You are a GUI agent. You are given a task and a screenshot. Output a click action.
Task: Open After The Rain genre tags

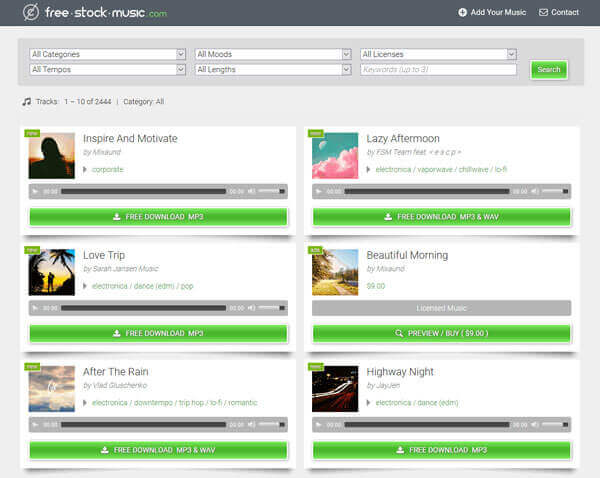tap(174, 403)
